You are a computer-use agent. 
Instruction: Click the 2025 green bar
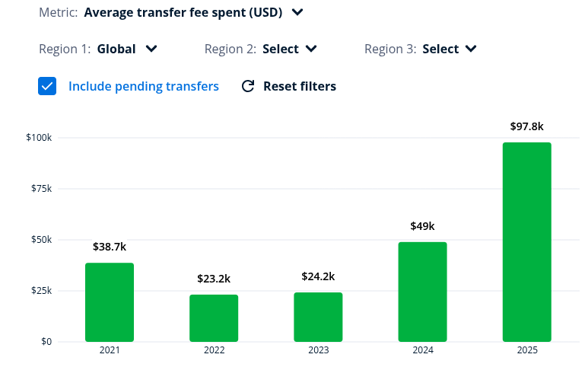coord(527,242)
